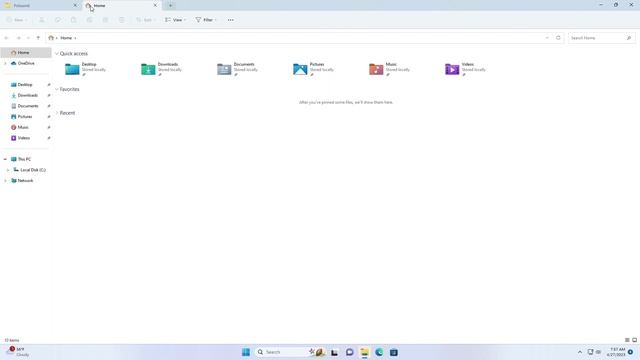Click the Cut scissors icon
640x360 pixels.
point(42,20)
